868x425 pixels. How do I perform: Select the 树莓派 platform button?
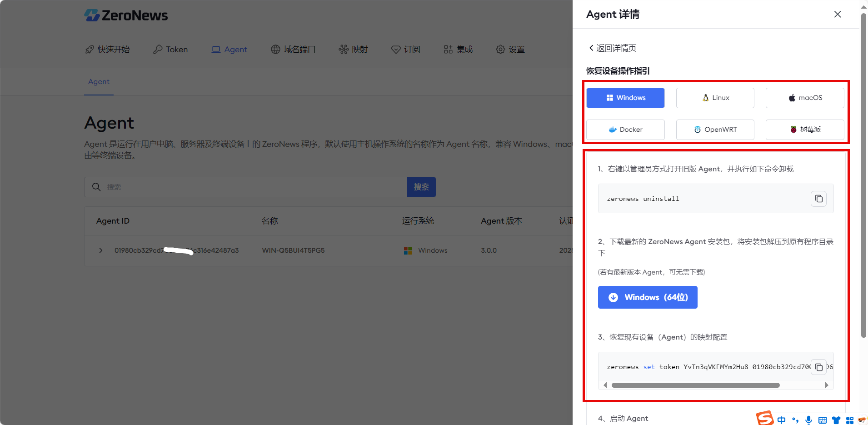(x=805, y=130)
